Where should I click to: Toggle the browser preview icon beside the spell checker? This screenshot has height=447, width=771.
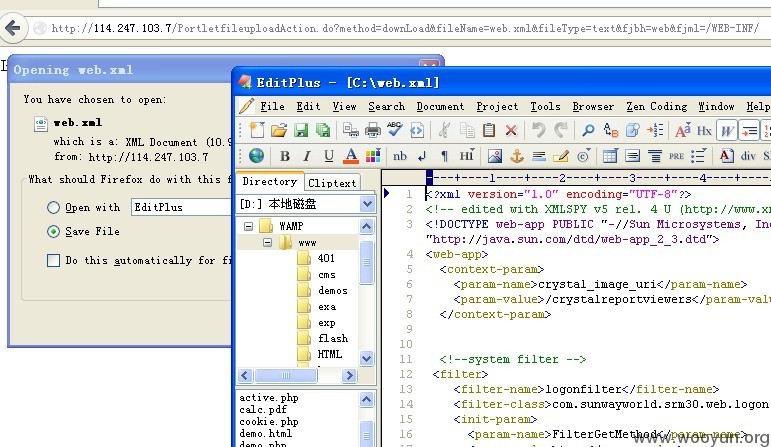(416, 130)
